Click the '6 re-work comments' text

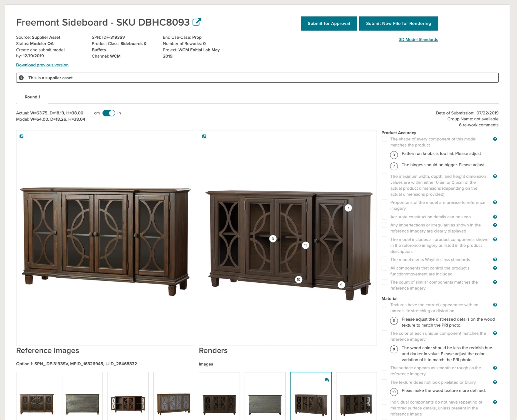[x=479, y=125]
